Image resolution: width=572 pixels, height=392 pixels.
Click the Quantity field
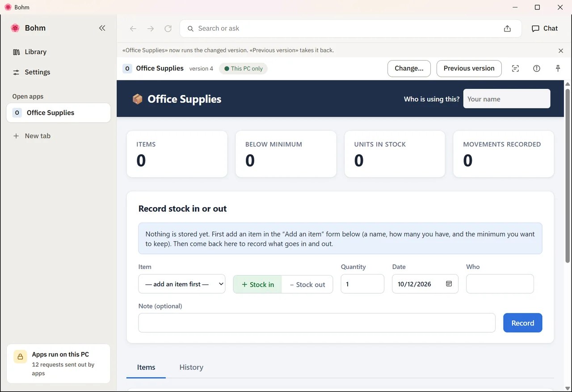362,284
